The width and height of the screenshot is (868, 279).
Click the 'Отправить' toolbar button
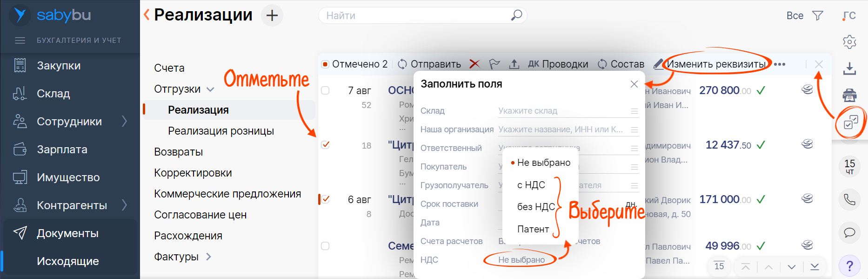[x=429, y=64]
